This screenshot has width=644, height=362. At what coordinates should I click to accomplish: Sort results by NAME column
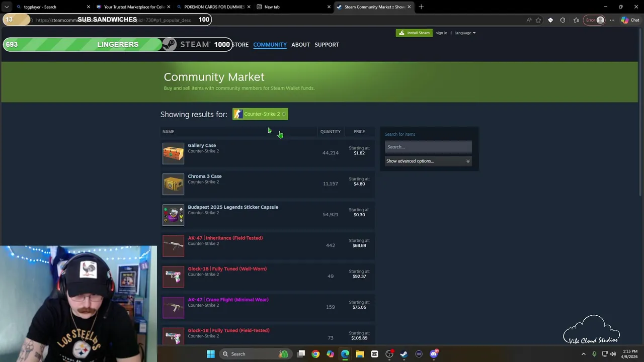pyautogui.click(x=168, y=132)
